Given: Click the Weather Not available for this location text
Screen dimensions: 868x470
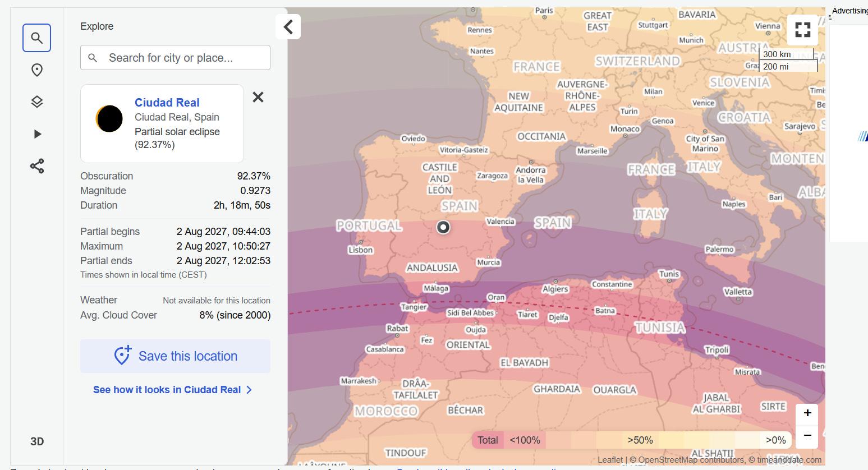Looking at the screenshot, I should [x=217, y=301].
